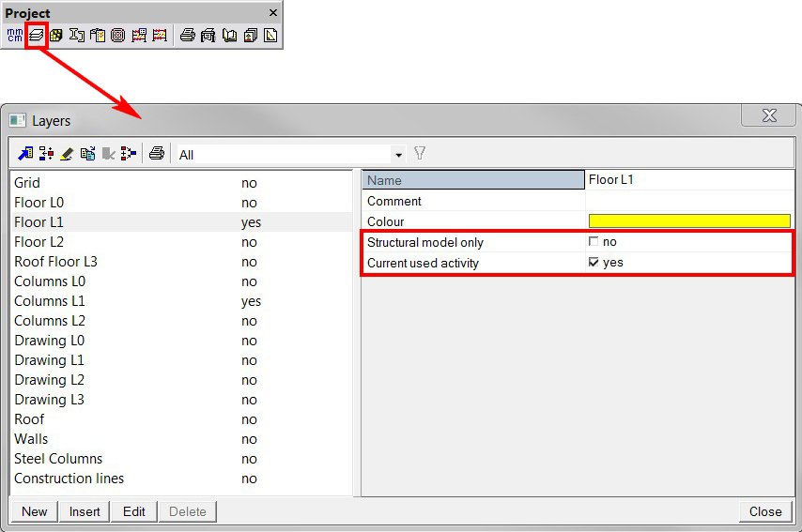Click the yellow Colour swatch

pyautogui.click(x=689, y=220)
